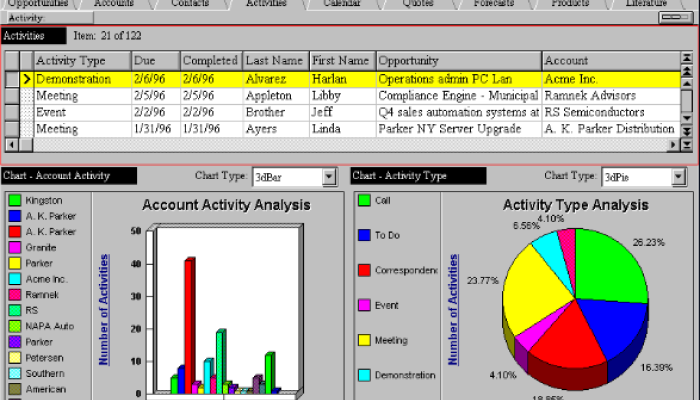The image size is (700, 400).
Task: Click the row selector for Meeting 1/31/96 row
Action: click(x=12, y=129)
